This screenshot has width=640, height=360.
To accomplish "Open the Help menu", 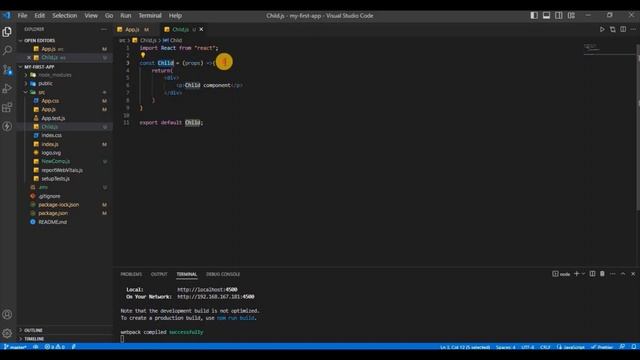I will [175, 16].
